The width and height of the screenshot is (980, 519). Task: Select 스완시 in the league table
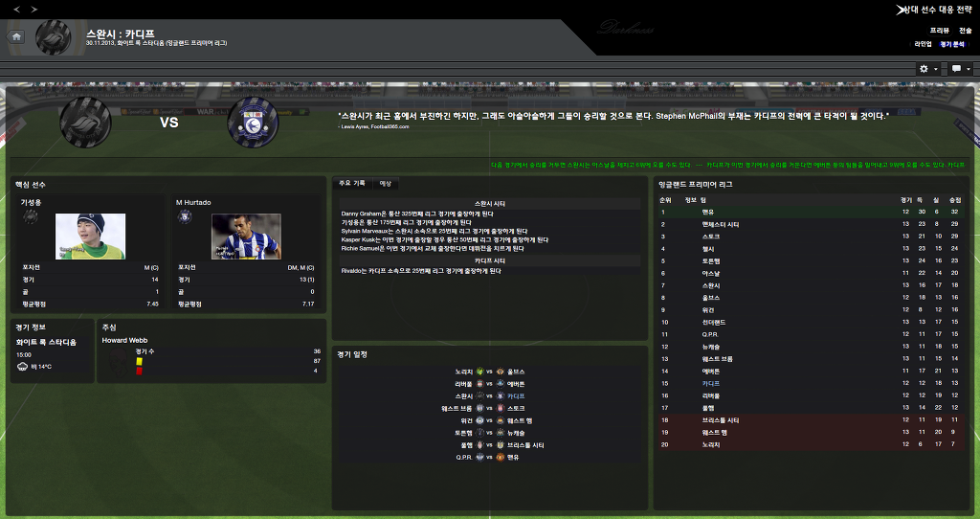(x=711, y=285)
